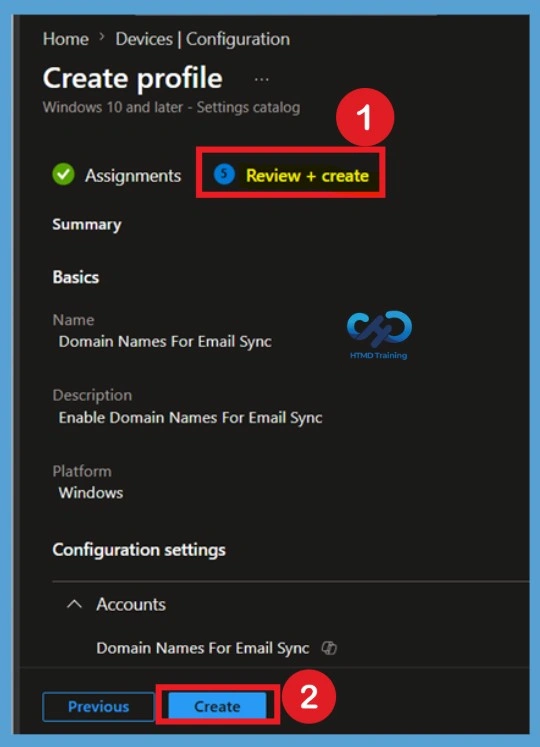Click the Create button
The width and height of the screenshot is (540, 747).
tap(217, 706)
